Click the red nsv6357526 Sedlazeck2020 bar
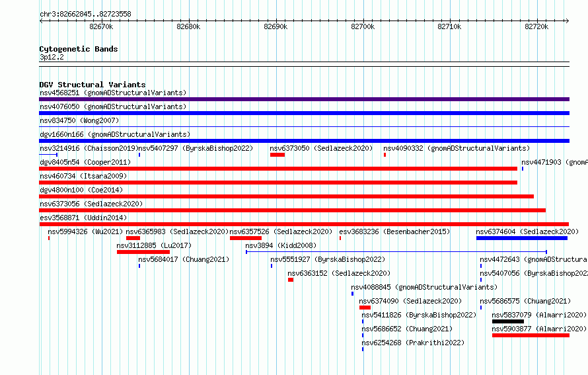The image size is (588, 375). [246, 238]
